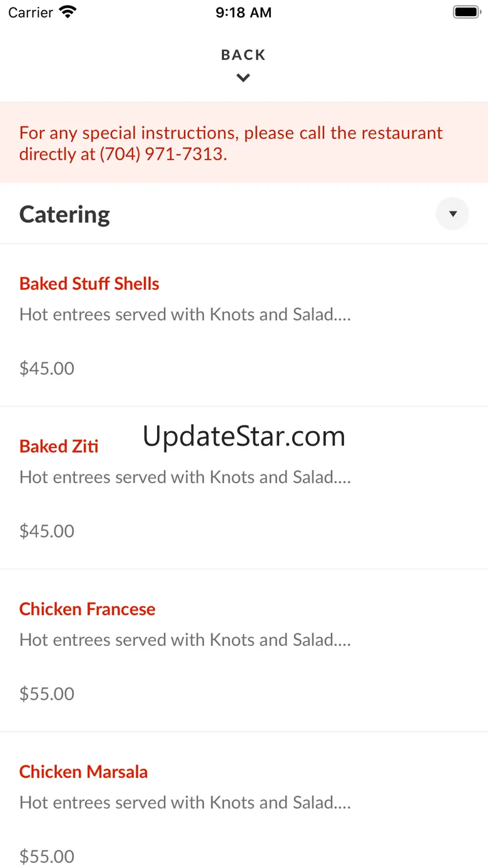
Task: Tap the description under Baked Stuff Shells
Action: point(185,314)
